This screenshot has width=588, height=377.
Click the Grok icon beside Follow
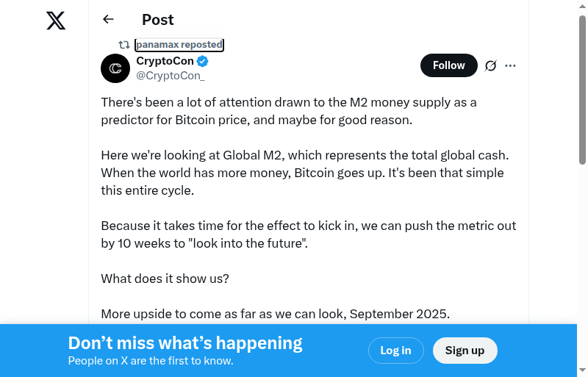coord(491,65)
